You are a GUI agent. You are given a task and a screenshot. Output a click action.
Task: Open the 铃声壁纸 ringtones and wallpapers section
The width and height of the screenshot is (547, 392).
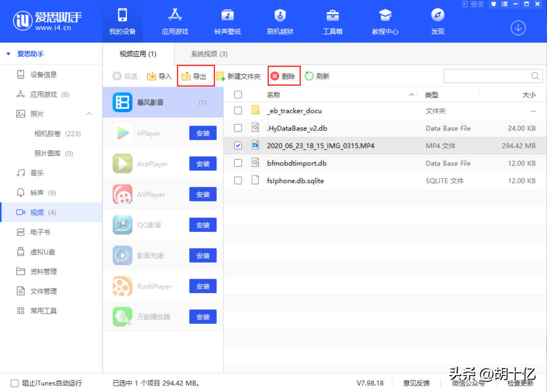(x=227, y=21)
